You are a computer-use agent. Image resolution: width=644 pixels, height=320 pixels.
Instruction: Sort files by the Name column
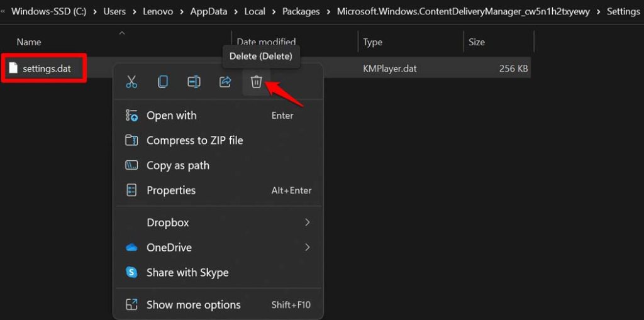(x=29, y=42)
